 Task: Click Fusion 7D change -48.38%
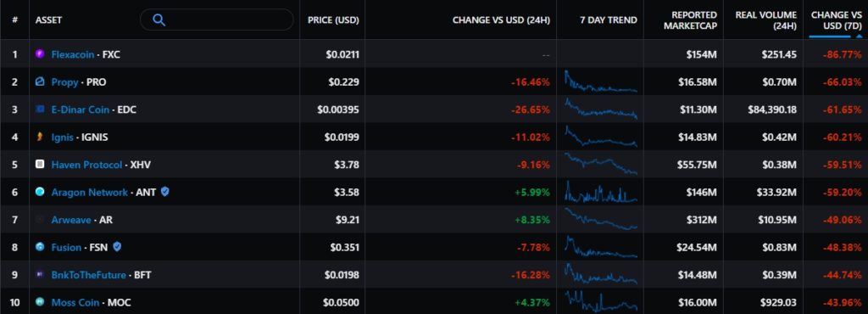tap(842, 248)
